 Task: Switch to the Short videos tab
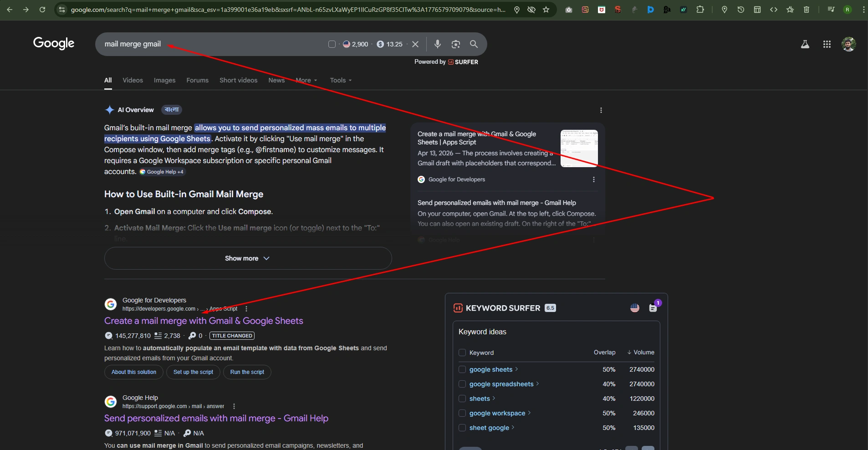click(238, 80)
